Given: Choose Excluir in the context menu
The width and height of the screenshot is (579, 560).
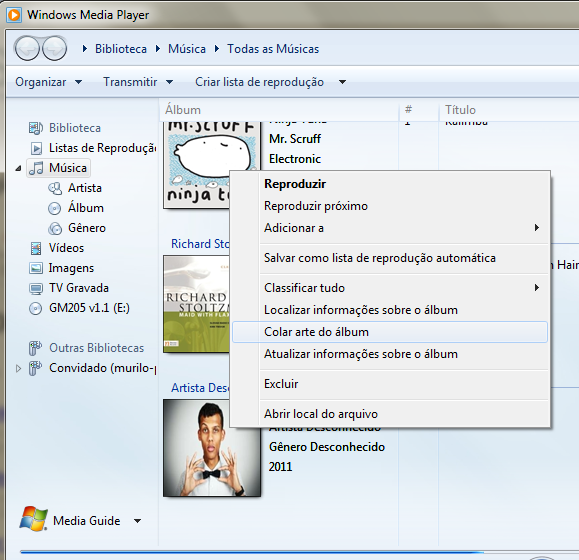Looking at the screenshot, I should 390,384.
